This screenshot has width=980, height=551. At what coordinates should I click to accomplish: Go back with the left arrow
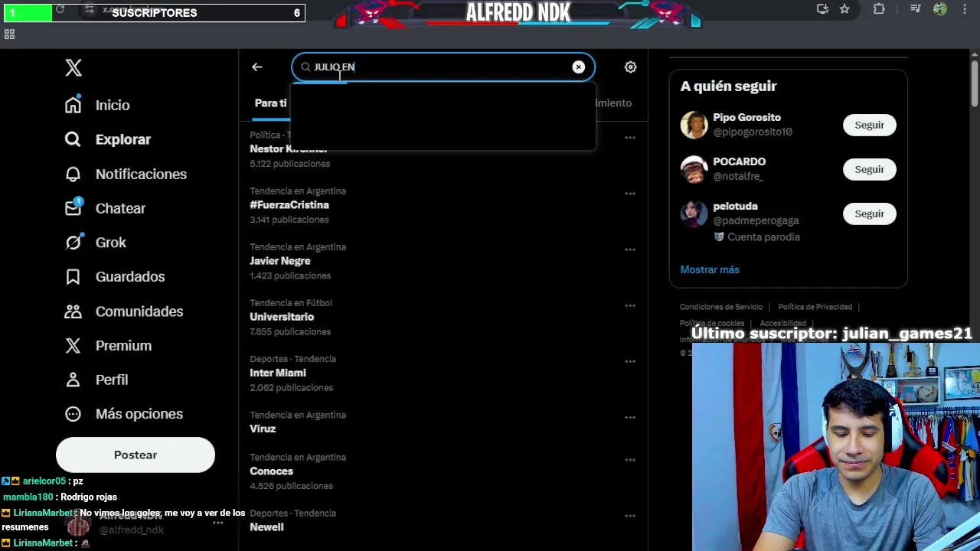tap(257, 67)
